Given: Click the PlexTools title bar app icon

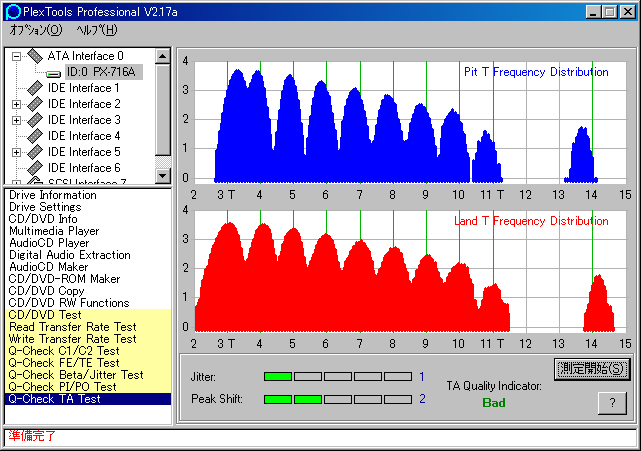Looking at the screenshot, I should (x=13, y=11).
